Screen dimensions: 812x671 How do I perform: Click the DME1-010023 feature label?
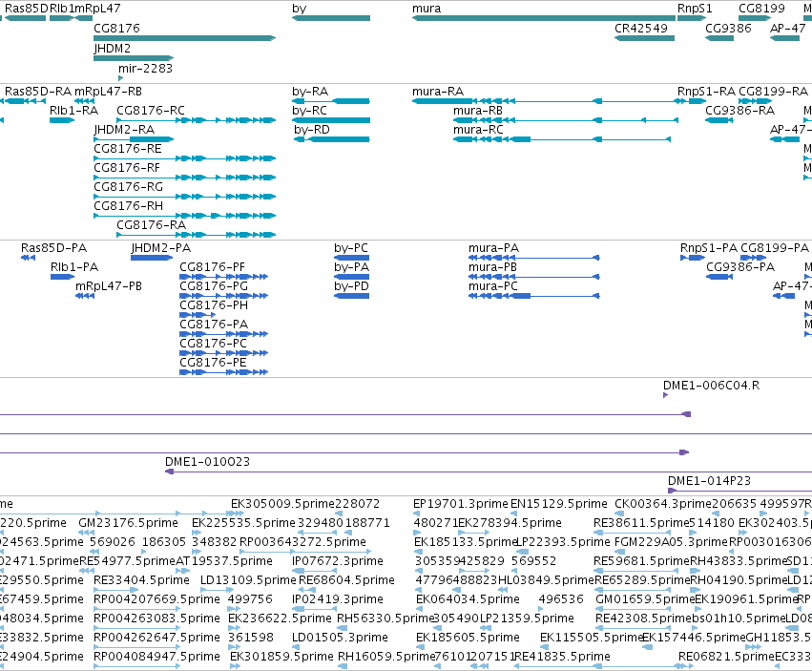(208, 462)
